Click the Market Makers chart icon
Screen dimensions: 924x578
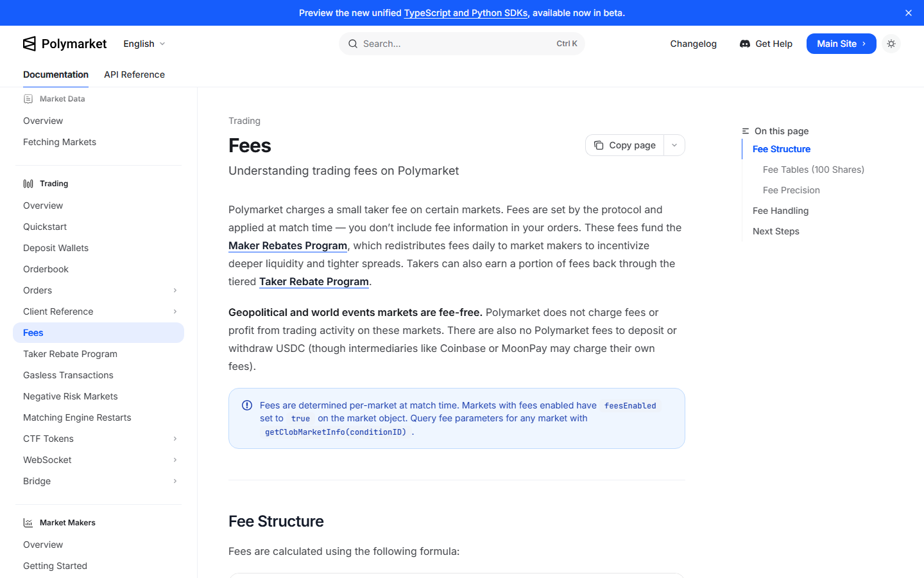[x=28, y=523]
